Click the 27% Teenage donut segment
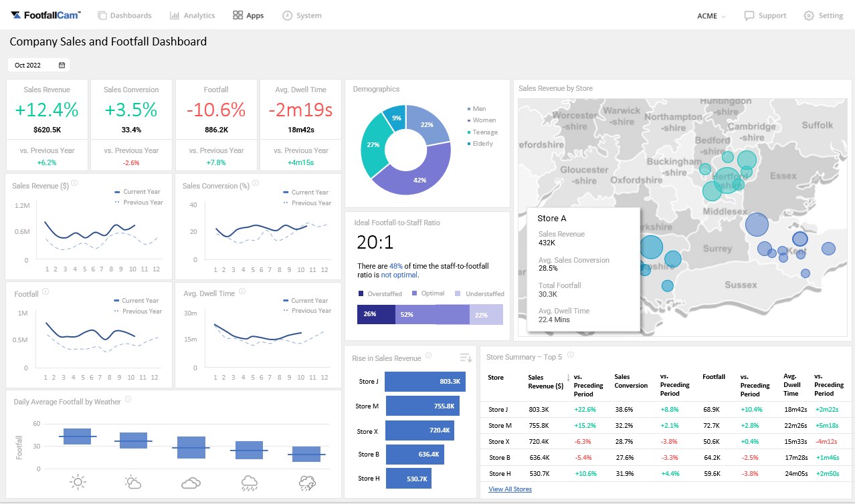This screenshot has width=855, height=504. tap(373, 145)
